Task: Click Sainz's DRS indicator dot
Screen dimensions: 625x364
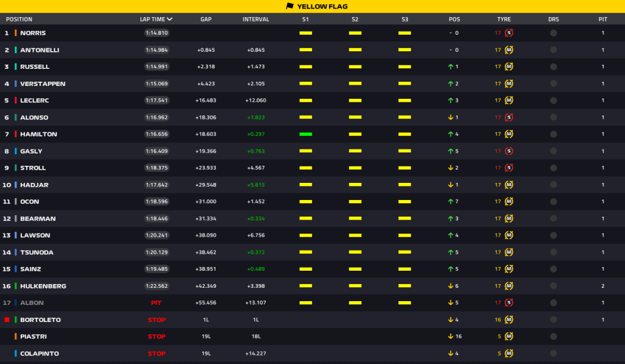Action: [x=553, y=269]
